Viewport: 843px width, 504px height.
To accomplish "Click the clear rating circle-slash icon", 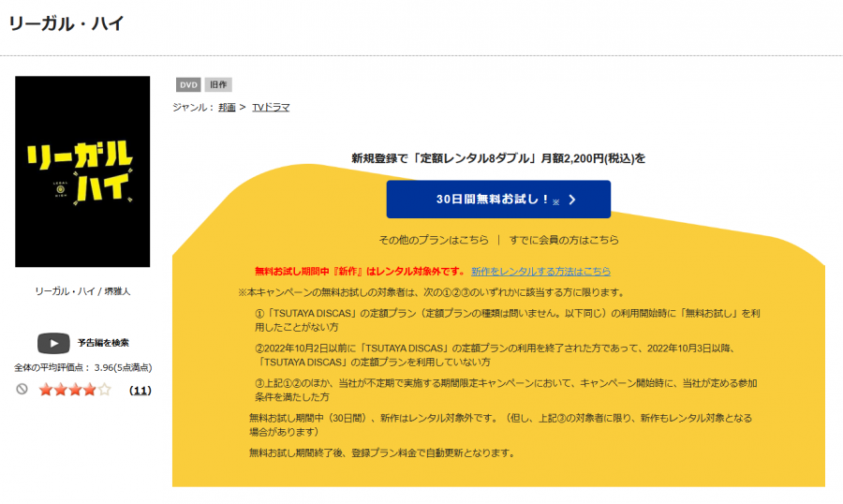I will pos(22,389).
